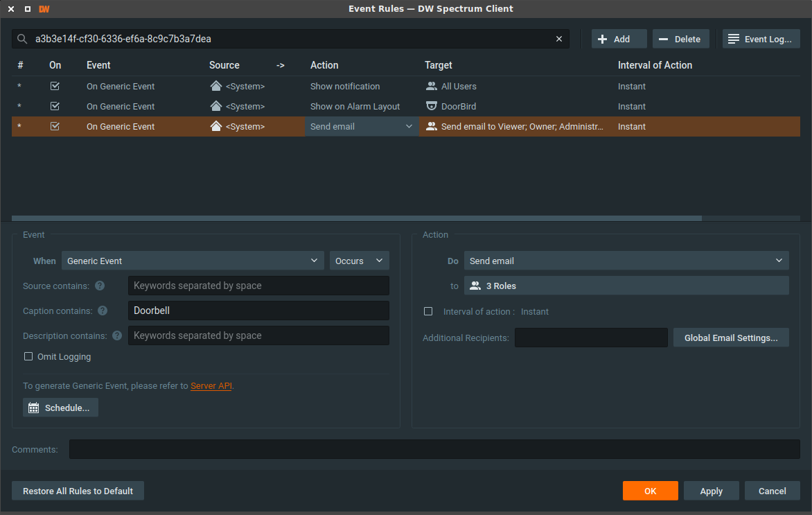
Task: Follow the Server API link
Action: coord(211,386)
